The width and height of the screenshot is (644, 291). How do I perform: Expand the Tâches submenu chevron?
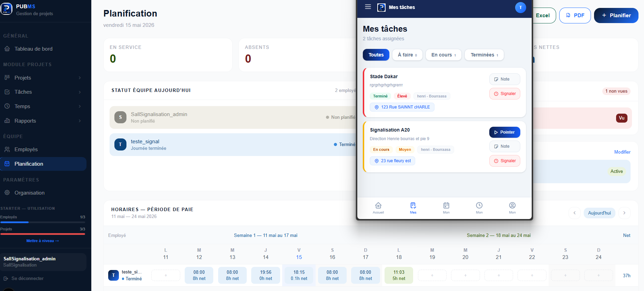80,92
